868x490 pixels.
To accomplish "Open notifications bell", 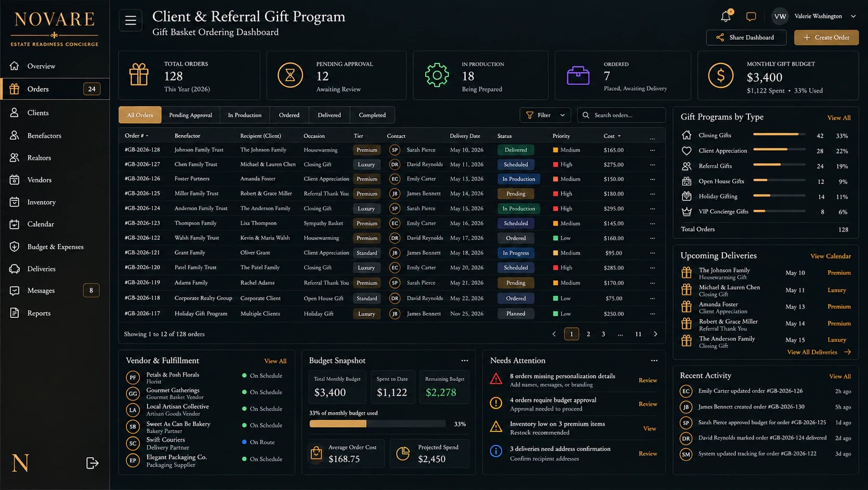I will tap(726, 16).
